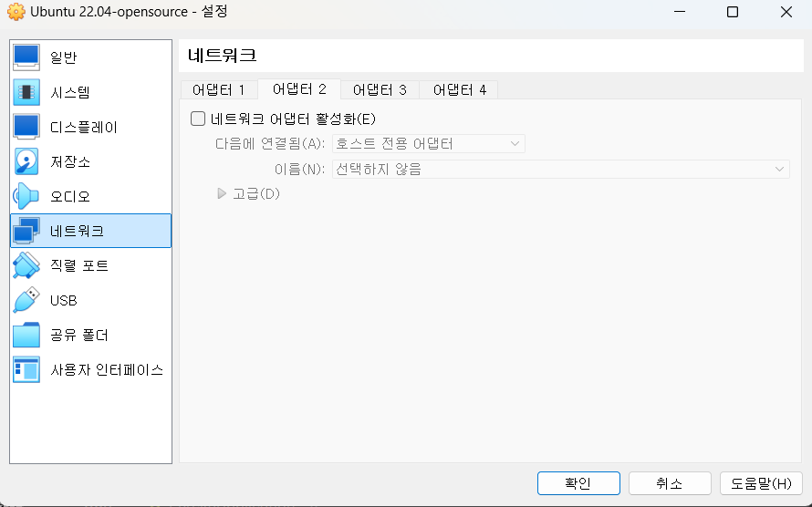
Task: Open the 이름 dropdown list
Action: (561, 170)
